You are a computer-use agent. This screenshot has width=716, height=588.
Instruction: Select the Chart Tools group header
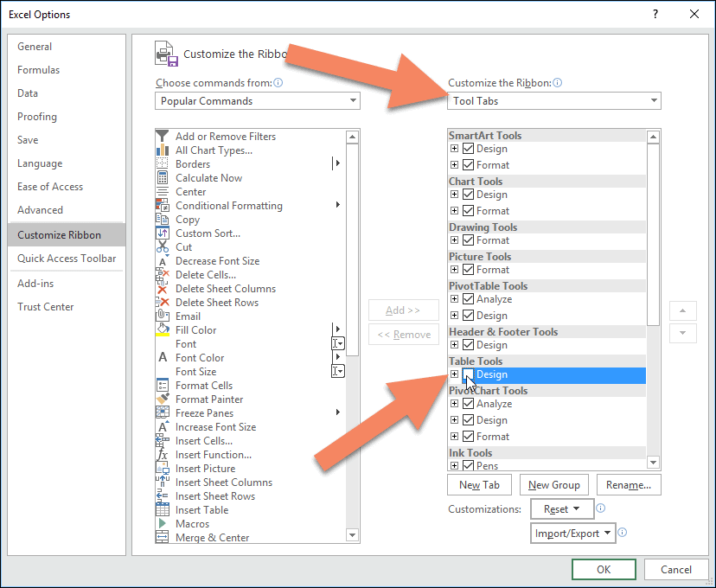tap(547, 182)
